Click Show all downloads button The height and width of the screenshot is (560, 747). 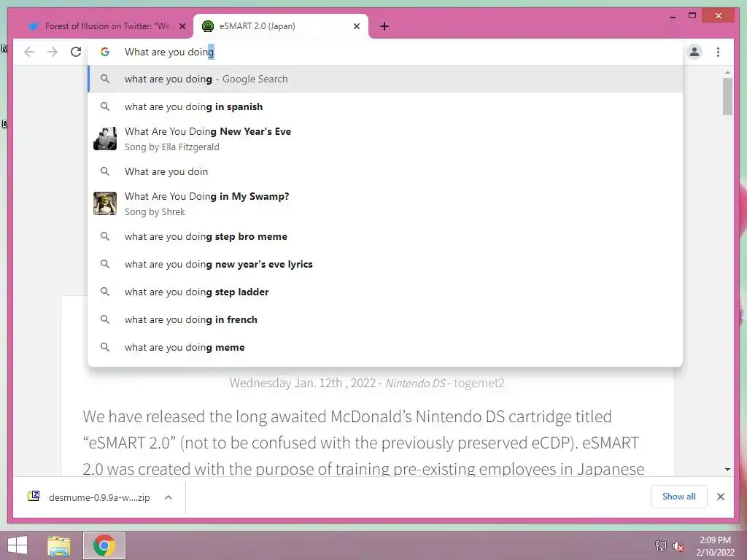679,497
